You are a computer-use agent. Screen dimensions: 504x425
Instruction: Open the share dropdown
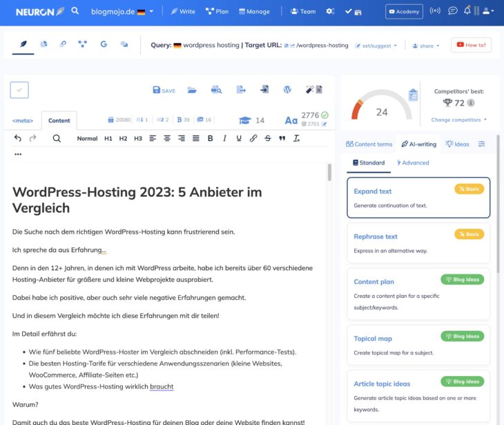coord(426,46)
